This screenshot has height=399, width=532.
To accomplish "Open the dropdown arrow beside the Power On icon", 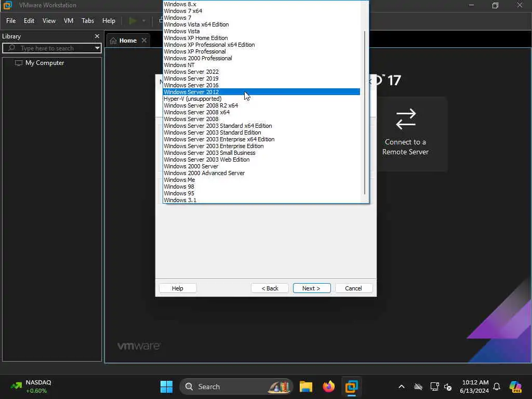I will coord(144,21).
